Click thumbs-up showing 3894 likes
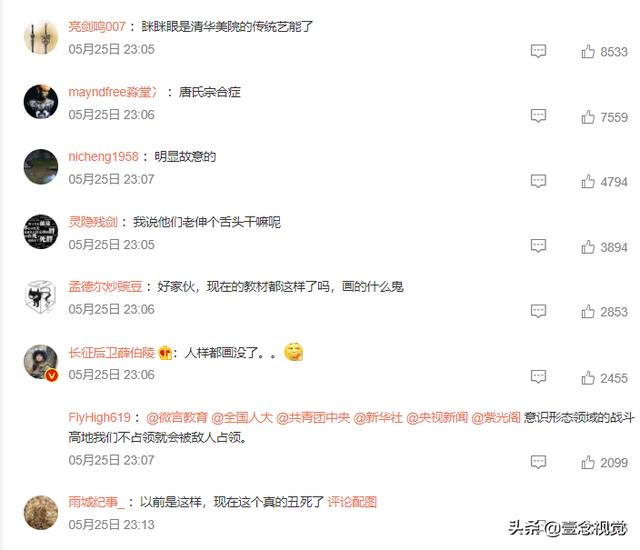 coord(588,247)
